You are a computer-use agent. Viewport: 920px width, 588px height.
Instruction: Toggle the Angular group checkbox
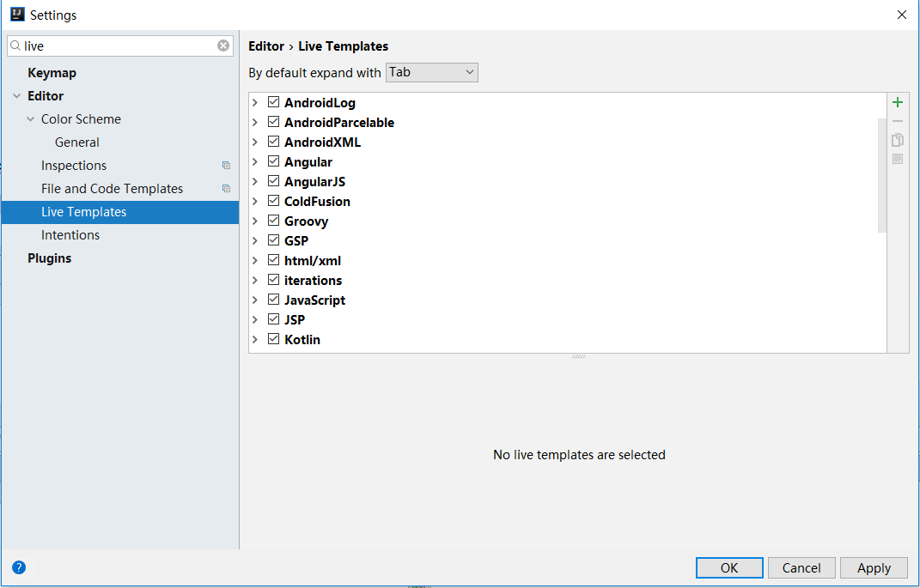click(273, 161)
